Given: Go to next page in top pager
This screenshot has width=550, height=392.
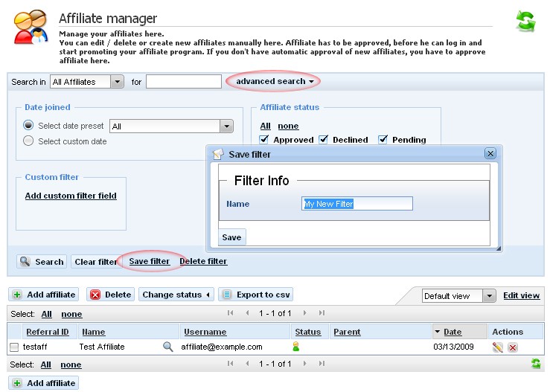Looking at the screenshot, I should point(307,314).
